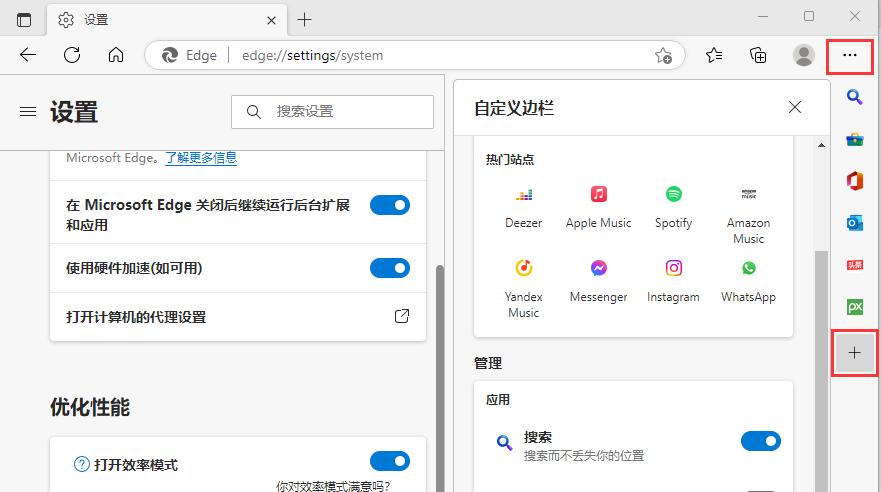Toggle hardware acceleration switch
The width and height of the screenshot is (881, 492).
390,268
